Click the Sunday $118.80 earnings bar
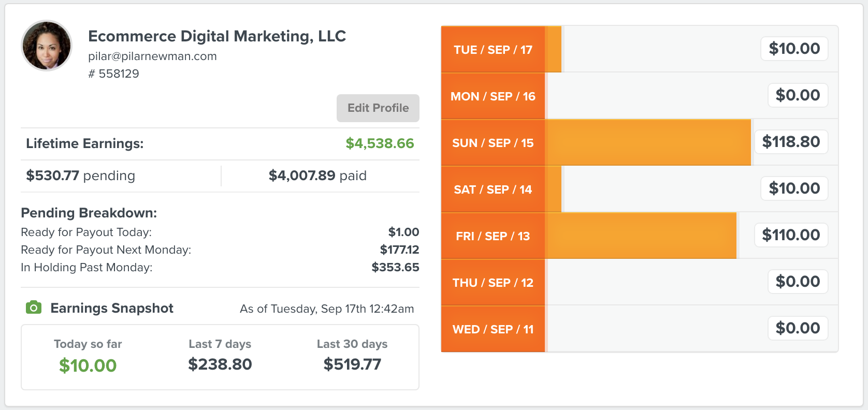Screen dimensions: 868x410 [647, 143]
